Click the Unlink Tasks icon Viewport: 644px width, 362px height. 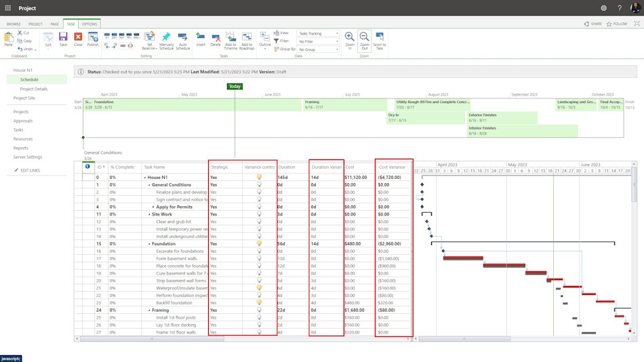coord(131,46)
